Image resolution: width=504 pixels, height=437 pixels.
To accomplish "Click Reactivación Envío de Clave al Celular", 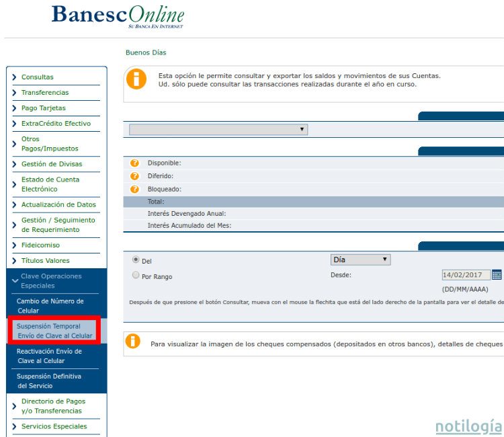I will pos(49,356).
